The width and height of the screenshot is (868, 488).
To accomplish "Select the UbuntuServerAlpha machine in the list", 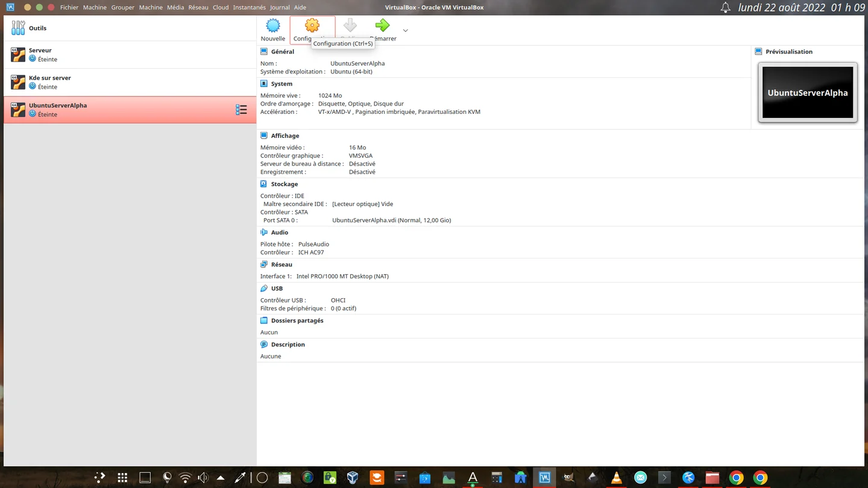I will pos(130,110).
